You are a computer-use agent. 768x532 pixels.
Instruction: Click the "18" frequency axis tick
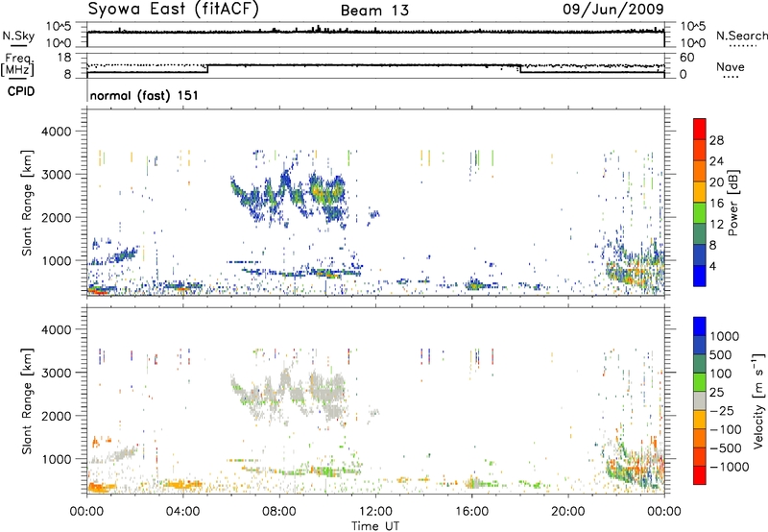coord(64,58)
